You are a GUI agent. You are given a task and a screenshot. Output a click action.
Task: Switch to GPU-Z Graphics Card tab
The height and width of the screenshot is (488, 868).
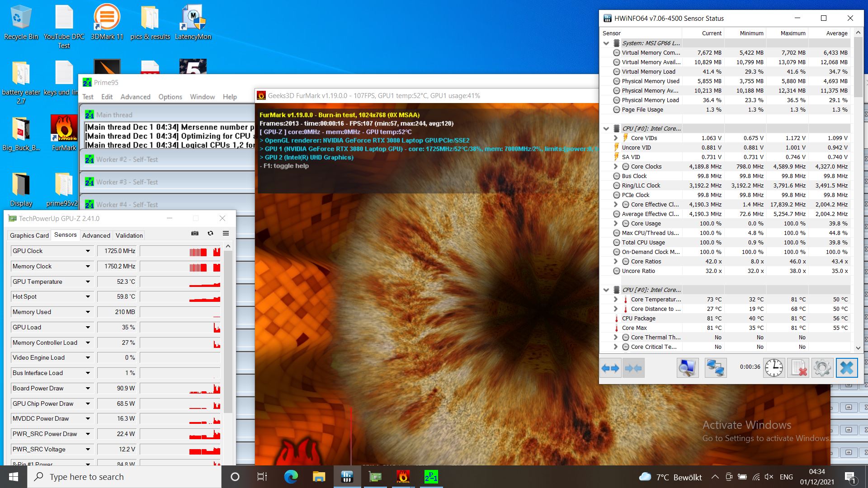(29, 235)
